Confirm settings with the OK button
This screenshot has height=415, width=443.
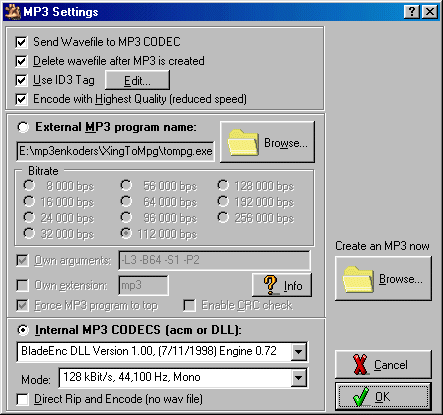pyautogui.click(x=383, y=397)
